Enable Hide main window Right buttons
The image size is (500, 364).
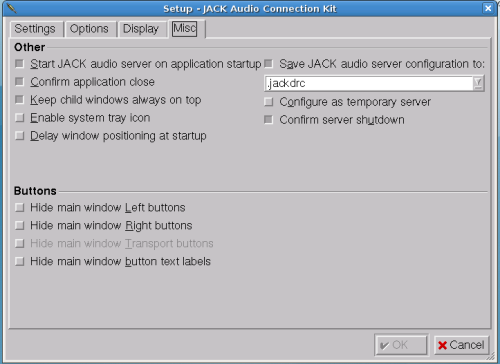[x=20, y=226]
